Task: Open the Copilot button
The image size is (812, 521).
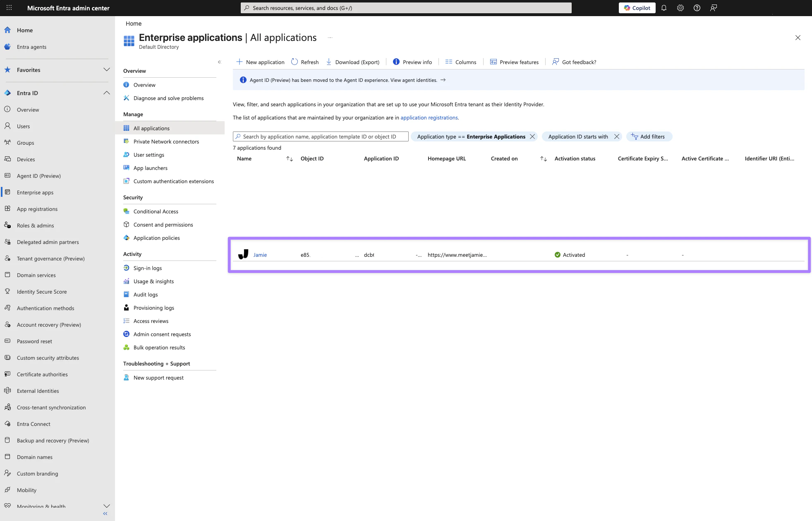Action: pos(637,8)
